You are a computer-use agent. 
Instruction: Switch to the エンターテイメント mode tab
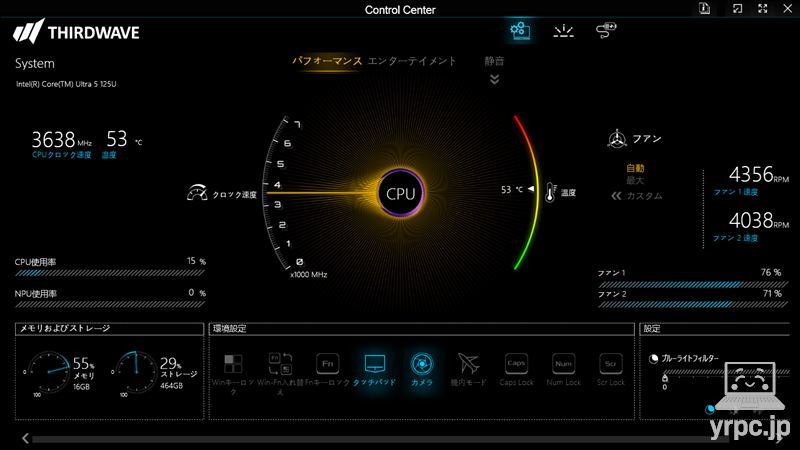(x=412, y=61)
